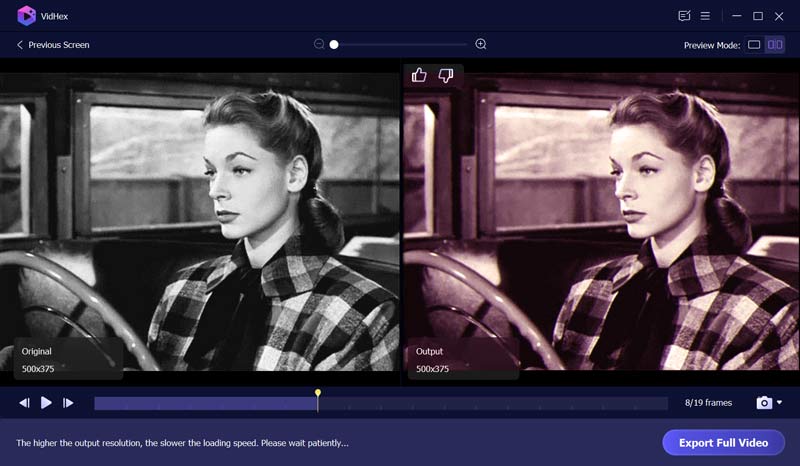Image resolution: width=800 pixels, height=466 pixels.
Task: Minimize the VidHex window
Action: [x=737, y=16]
